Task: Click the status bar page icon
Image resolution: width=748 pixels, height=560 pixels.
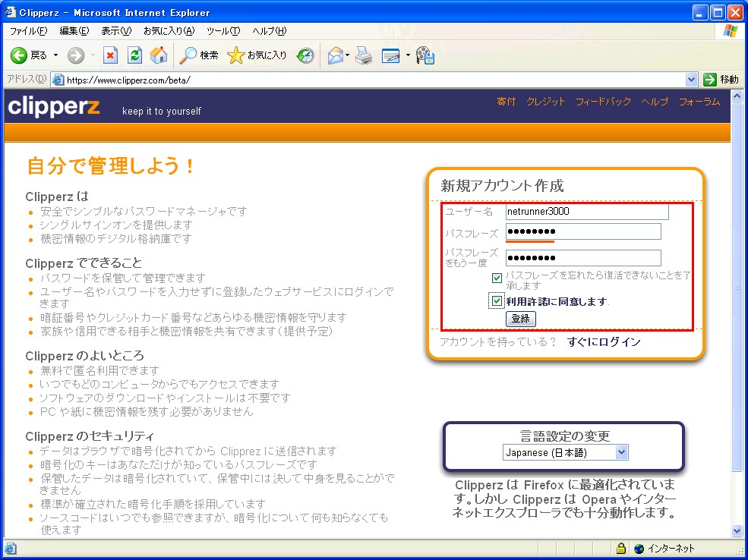Action: [x=10, y=549]
